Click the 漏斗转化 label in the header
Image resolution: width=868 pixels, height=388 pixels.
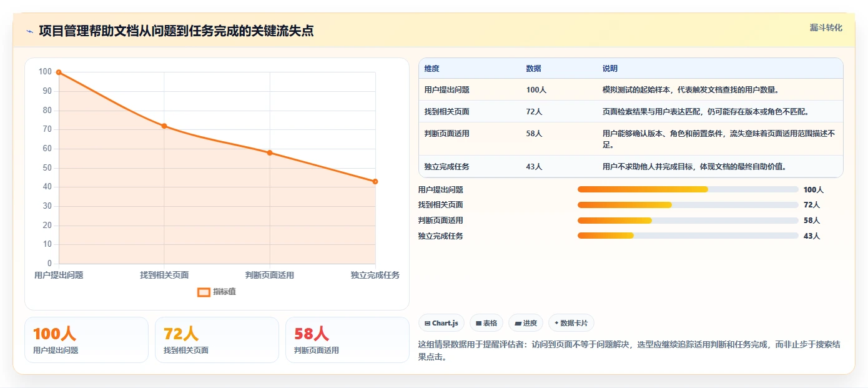[x=826, y=28]
